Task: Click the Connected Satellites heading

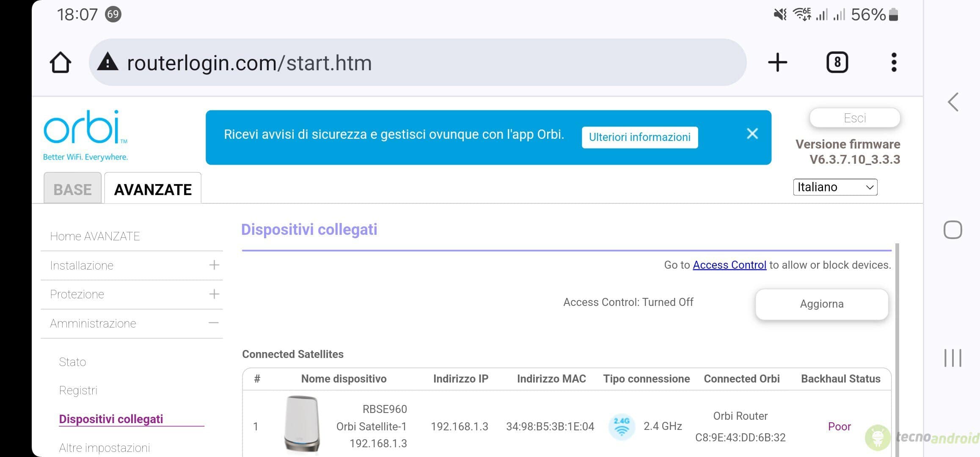Action: (292, 354)
